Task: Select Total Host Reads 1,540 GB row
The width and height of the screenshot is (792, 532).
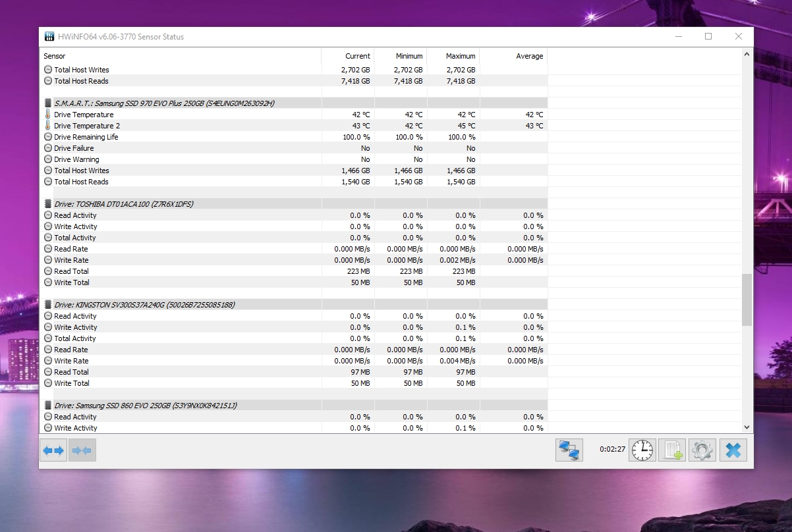Action: click(293, 182)
